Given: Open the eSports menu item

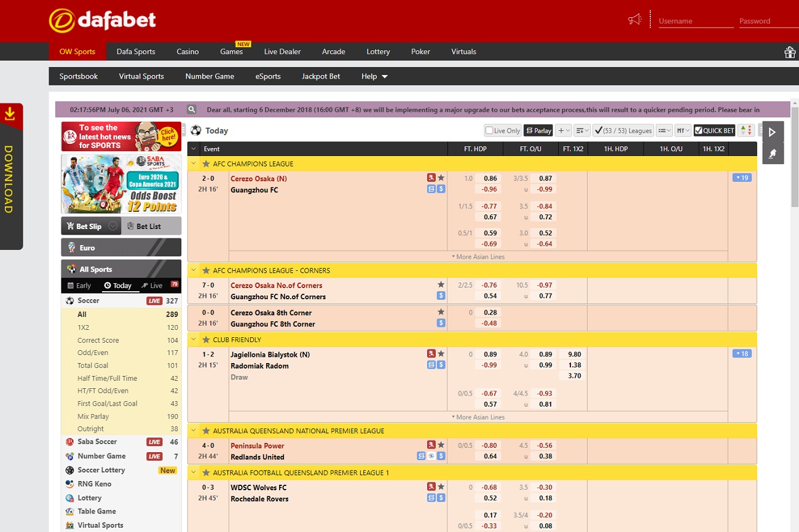Looking at the screenshot, I should pyautogui.click(x=268, y=76).
